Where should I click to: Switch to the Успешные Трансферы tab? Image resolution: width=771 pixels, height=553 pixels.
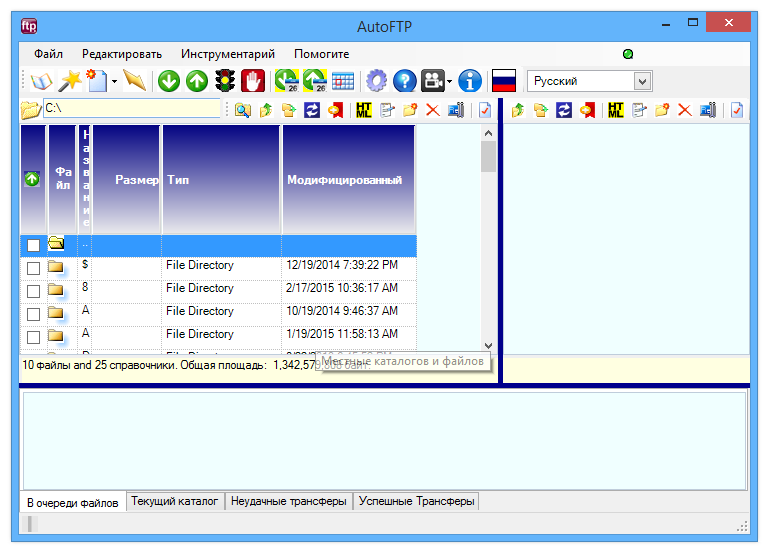click(x=416, y=501)
